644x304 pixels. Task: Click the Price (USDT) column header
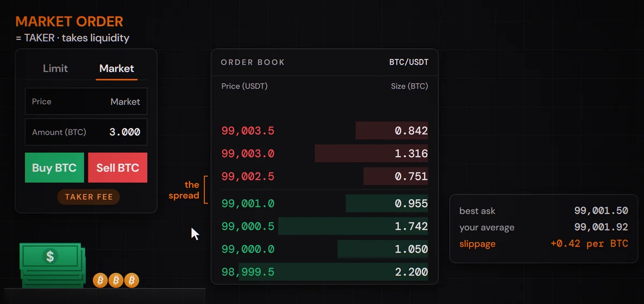[x=244, y=86]
